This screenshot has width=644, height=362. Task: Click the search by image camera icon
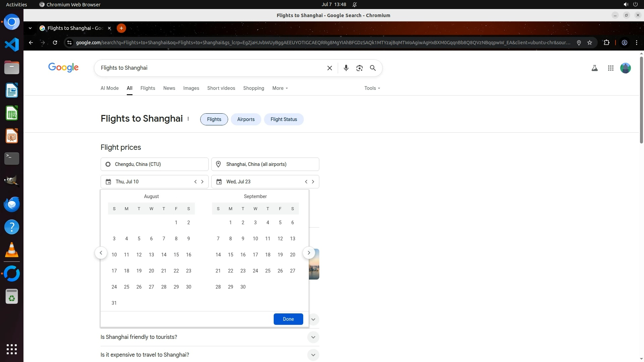[359, 68]
